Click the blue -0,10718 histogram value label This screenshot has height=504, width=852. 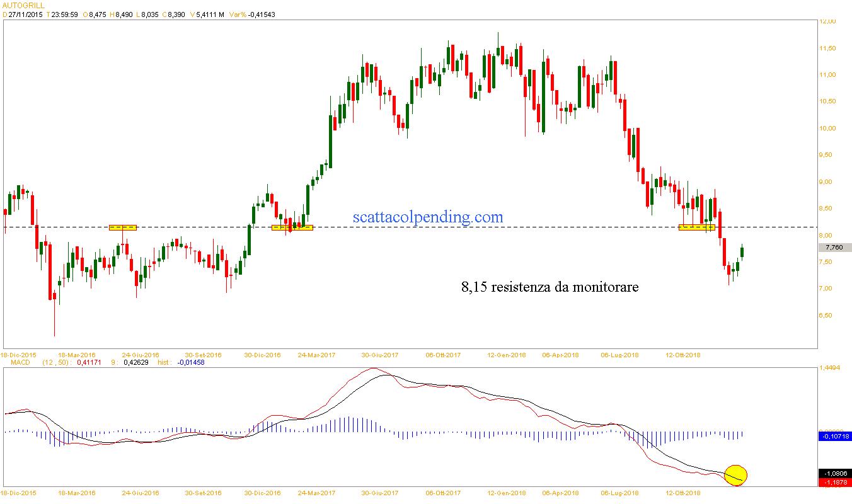834,436
